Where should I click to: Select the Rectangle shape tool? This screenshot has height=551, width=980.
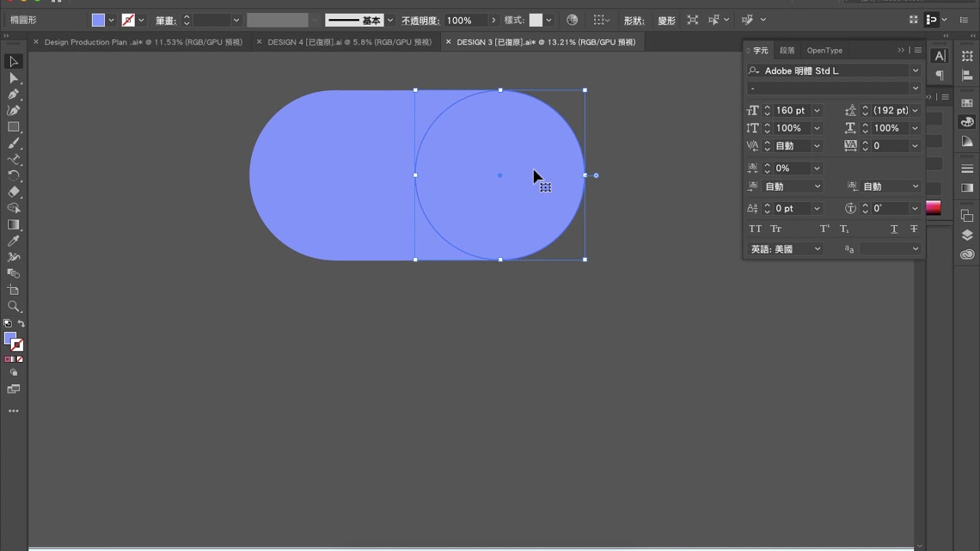pos(14,127)
